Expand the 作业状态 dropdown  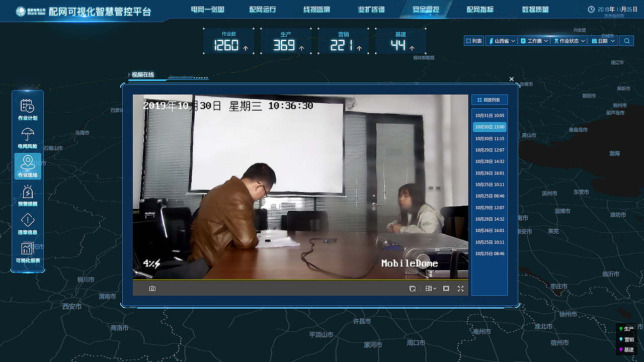pos(569,41)
